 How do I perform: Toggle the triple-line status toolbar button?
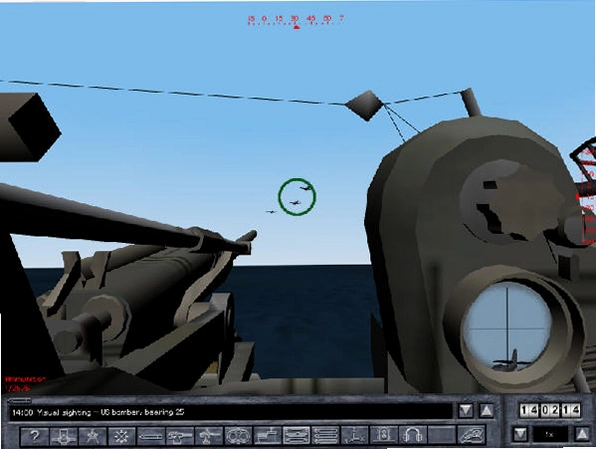click(325, 436)
